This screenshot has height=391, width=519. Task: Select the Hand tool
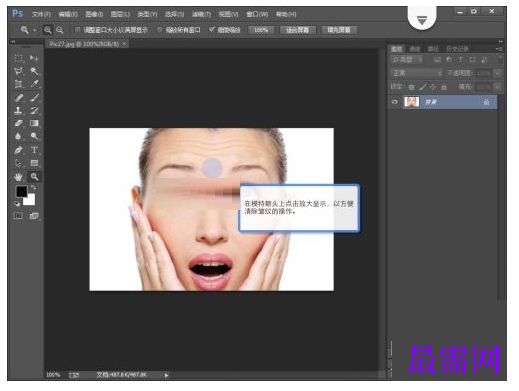coord(18,177)
